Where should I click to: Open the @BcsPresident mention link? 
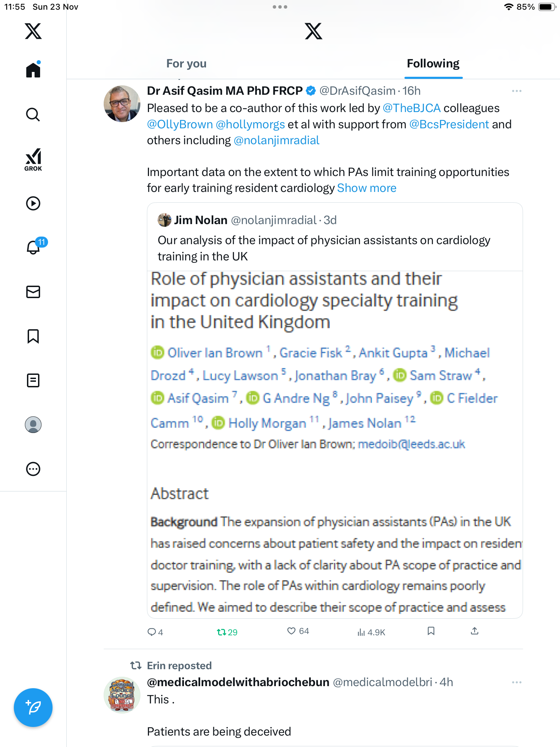[x=449, y=124]
